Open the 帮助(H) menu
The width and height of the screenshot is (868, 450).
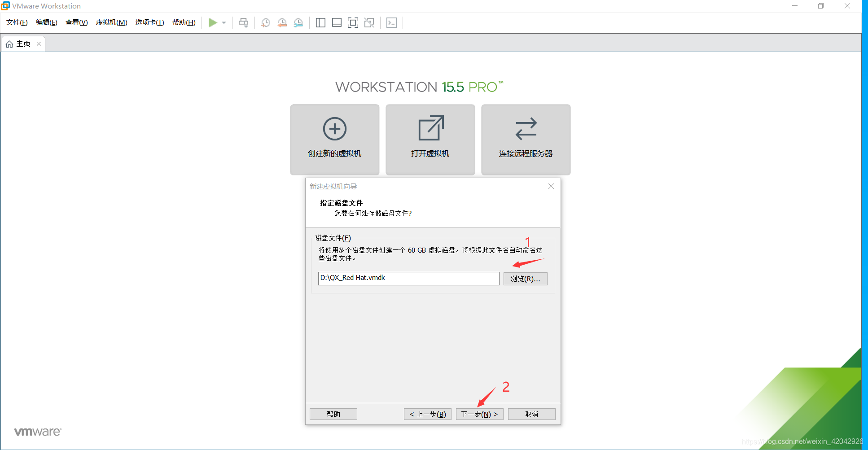coord(184,22)
